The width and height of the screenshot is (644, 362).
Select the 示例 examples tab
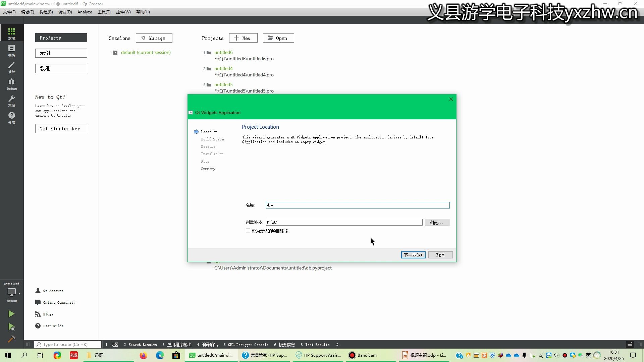click(x=61, y=53)
